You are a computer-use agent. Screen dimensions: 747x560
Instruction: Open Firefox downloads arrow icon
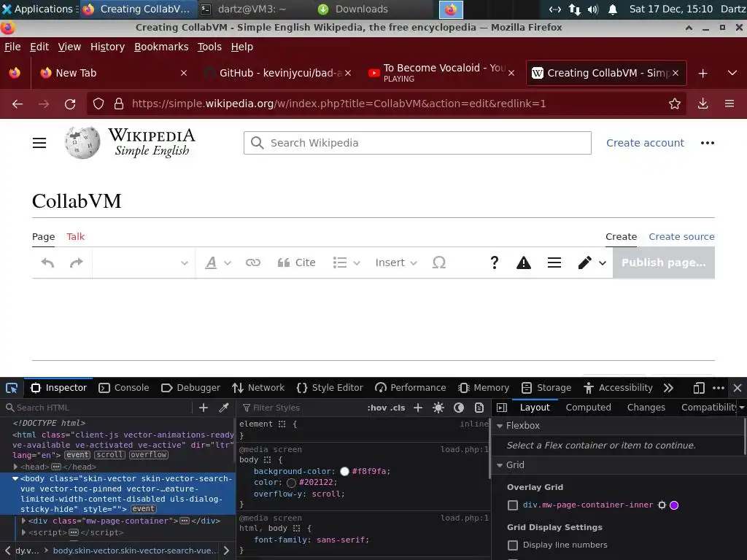pyautogui.click(x=703, y=104)
